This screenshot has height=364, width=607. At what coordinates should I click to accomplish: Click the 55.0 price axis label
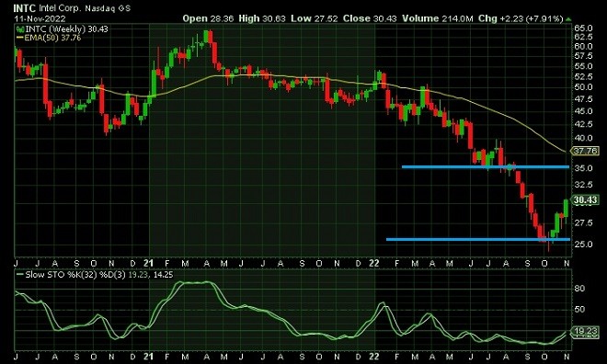(584, 66)
